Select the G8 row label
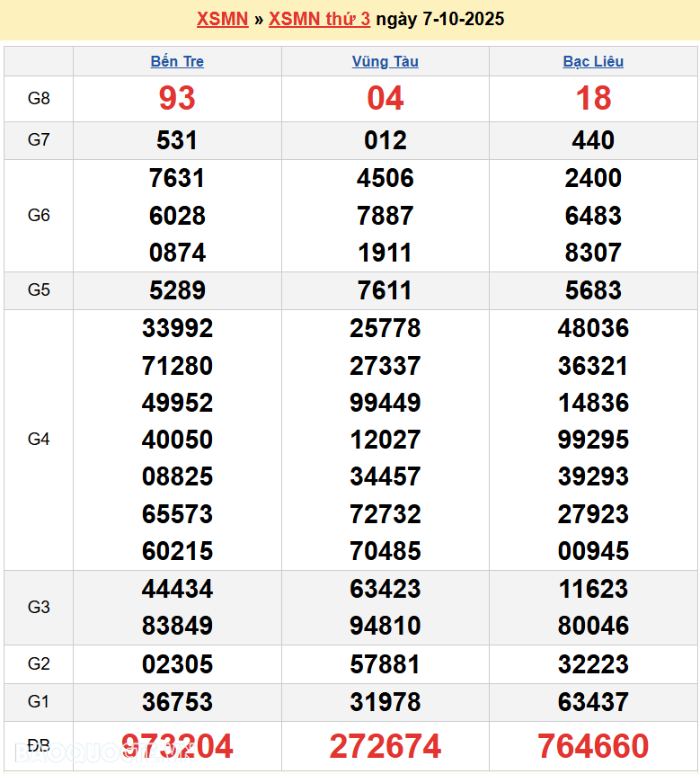Image resolution: width=700 pixels, height=774 pixels. click(39, 99)
